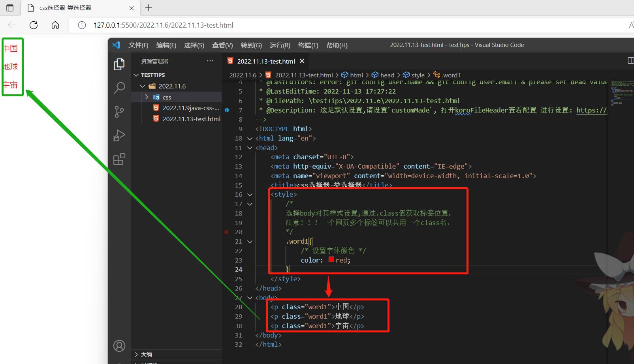
Task: Open the https link on line 7
Action: [x=591, y=110]
